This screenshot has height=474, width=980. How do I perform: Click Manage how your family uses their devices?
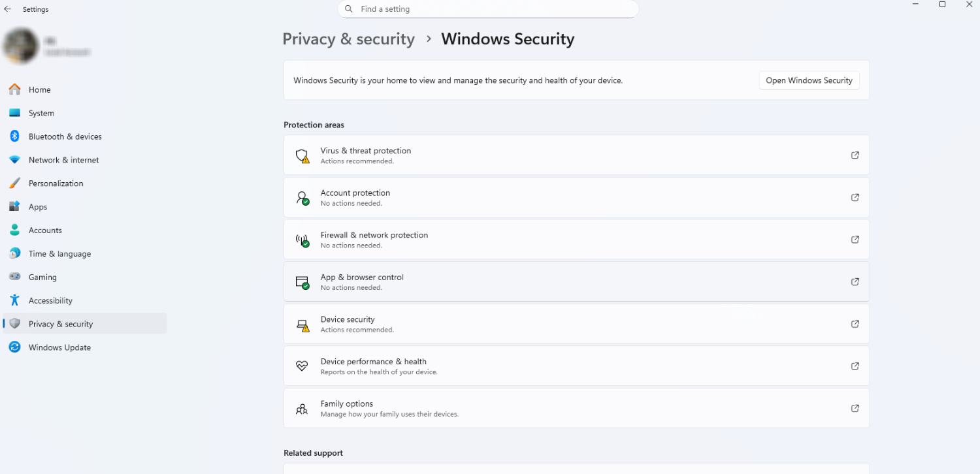389,415
